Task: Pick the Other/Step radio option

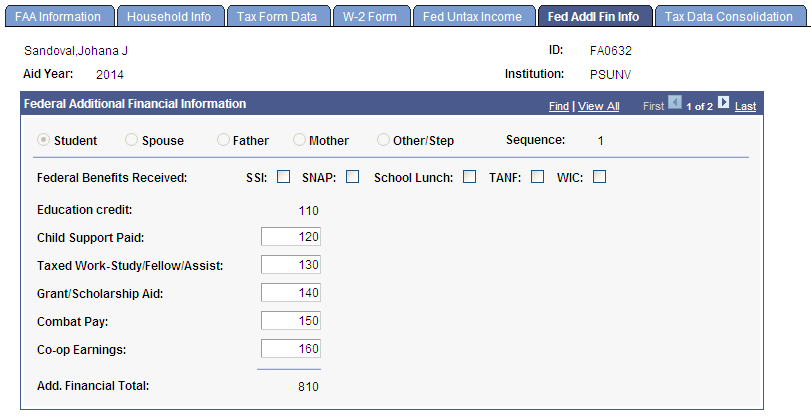Action: click(384, 141)
